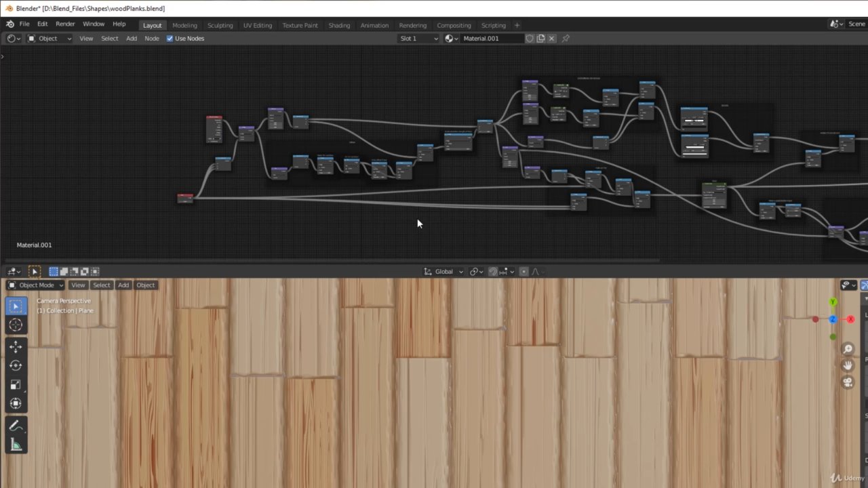The width and height of the screenshot is (868, 488).
Task: Open the Global transform orientation dropdown
Action: pos(443,272)
